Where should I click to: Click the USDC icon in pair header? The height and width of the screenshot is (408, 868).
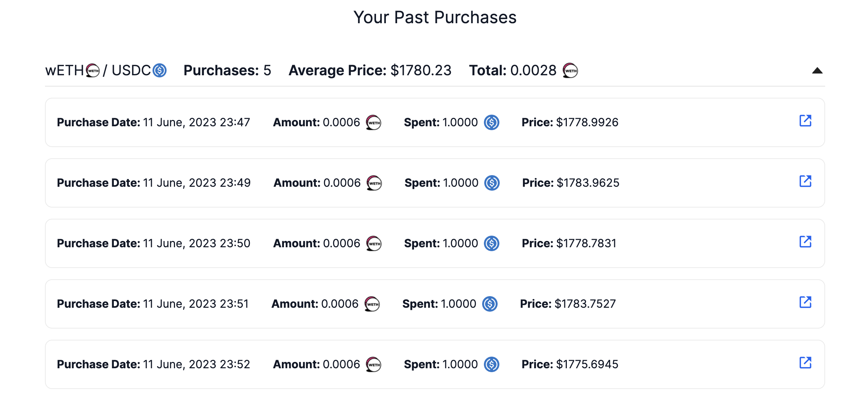coord(160,70)
